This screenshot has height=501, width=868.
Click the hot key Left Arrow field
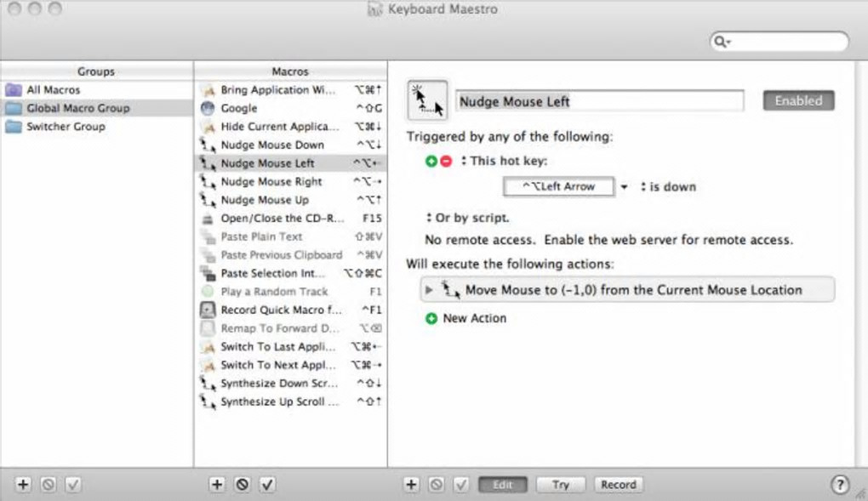point(558,186)
